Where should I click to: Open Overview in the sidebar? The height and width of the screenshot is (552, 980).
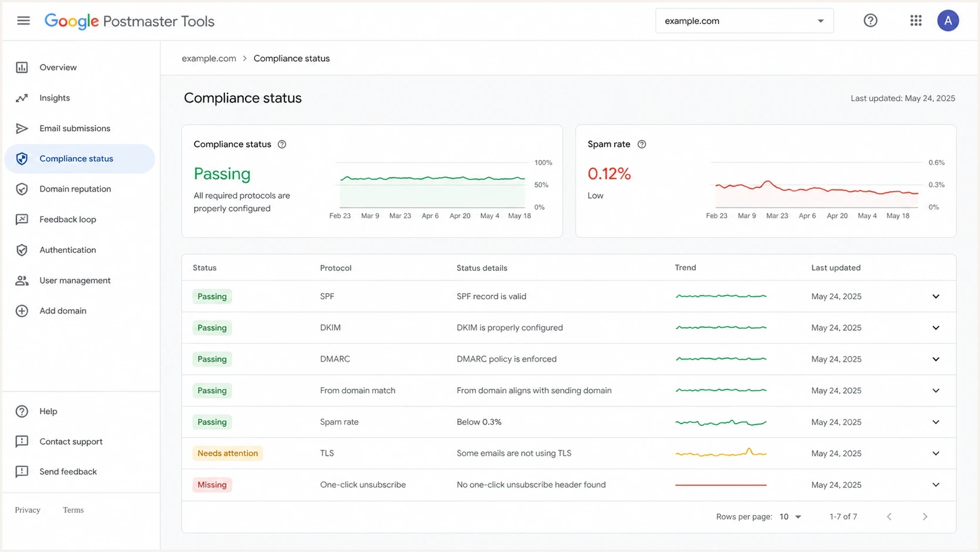pos(58,67)
